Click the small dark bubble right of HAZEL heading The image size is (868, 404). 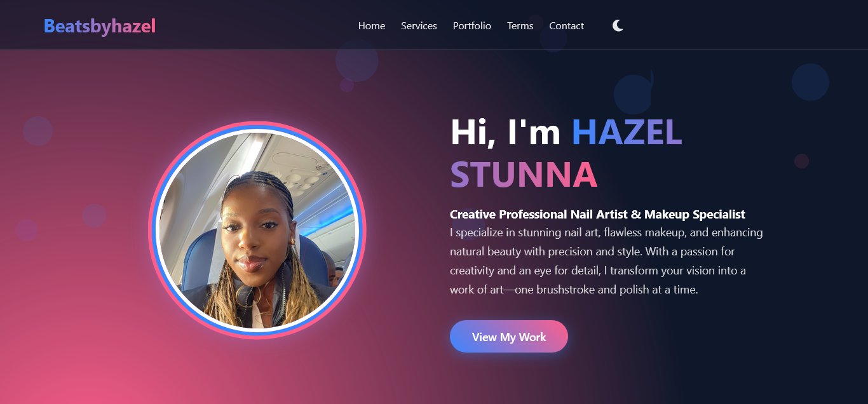click(x=801, y=161)
